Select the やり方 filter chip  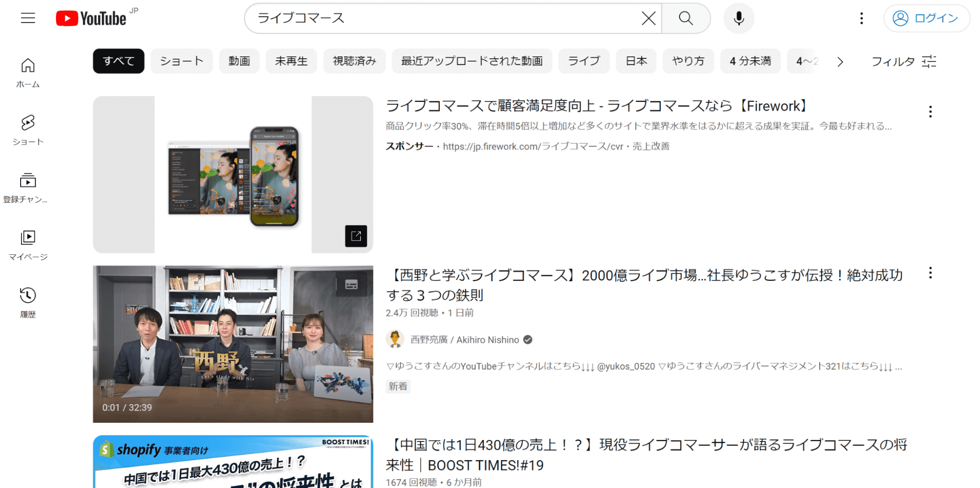(688, 61)
